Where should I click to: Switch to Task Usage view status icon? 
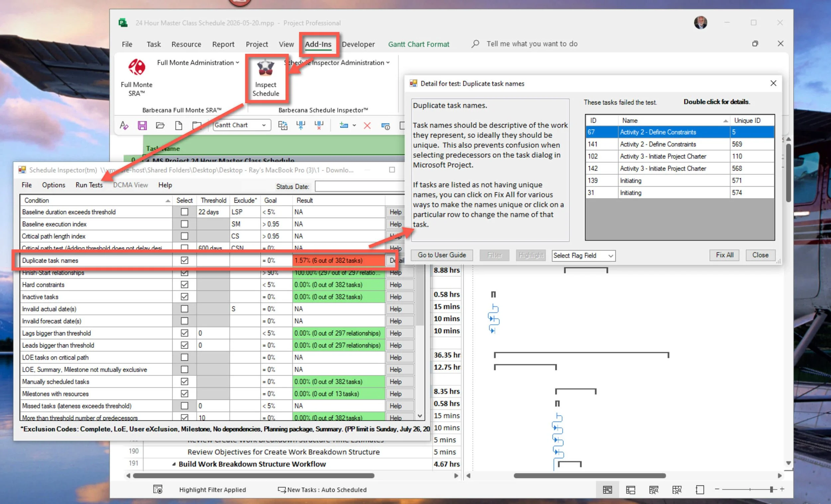[630, 489]
